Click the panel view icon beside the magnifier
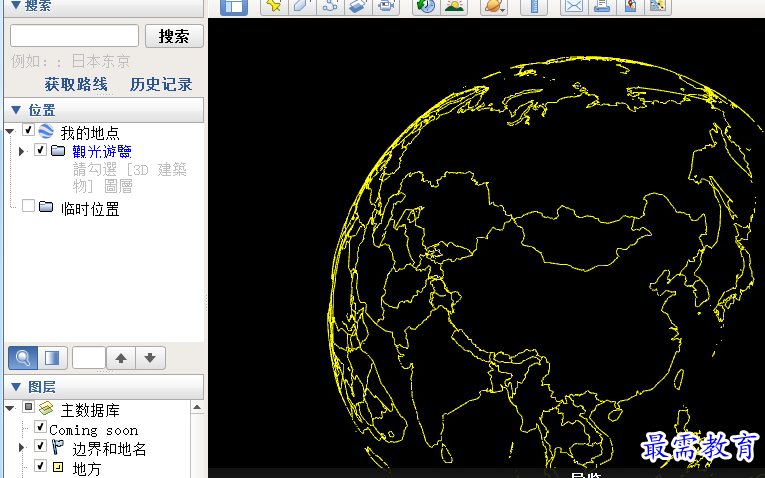The image size is (765, 478). [52, 358]
